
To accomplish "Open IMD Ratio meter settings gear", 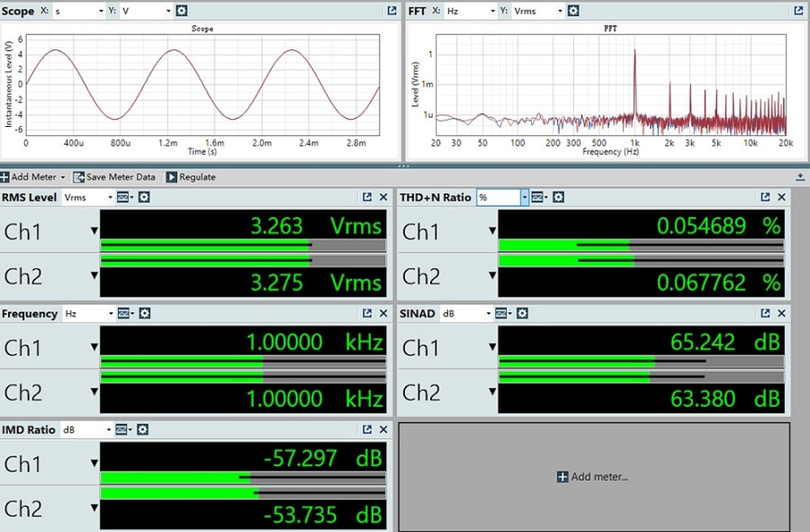I will pyautogui.click(x=142, y=429).
